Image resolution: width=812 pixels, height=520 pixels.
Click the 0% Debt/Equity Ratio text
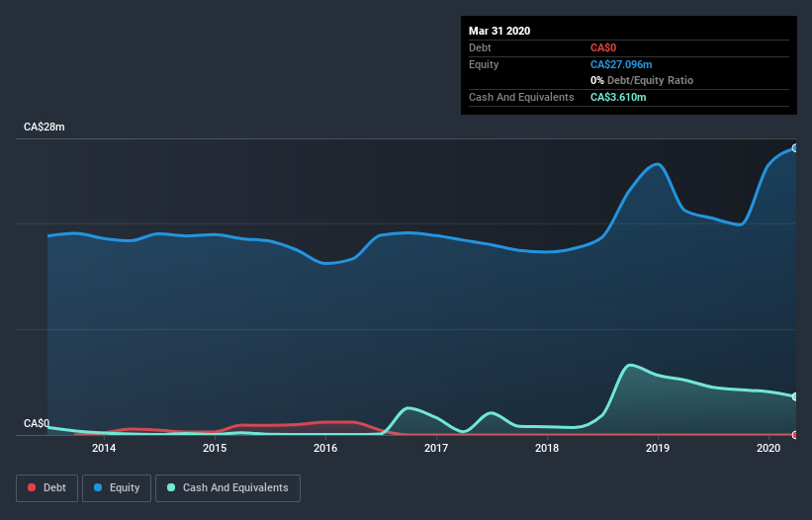coord(642,81)
